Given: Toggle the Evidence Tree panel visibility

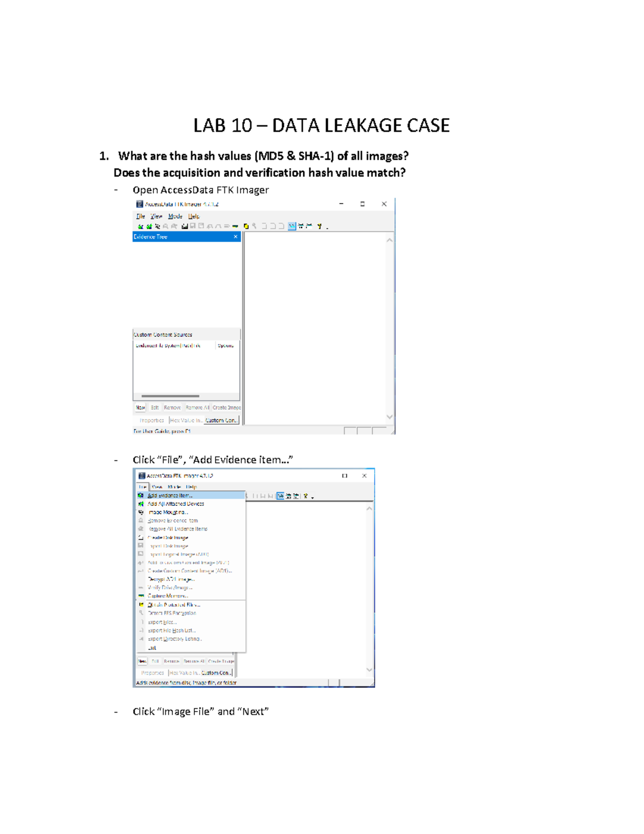Looking at the screenshot, I should [301, 225].
